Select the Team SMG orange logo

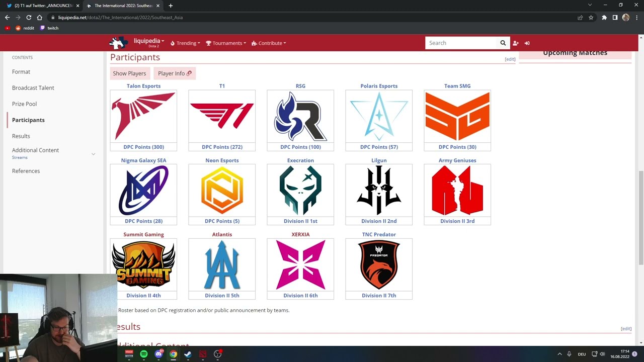pyautogui.click(x=457, y=117)
